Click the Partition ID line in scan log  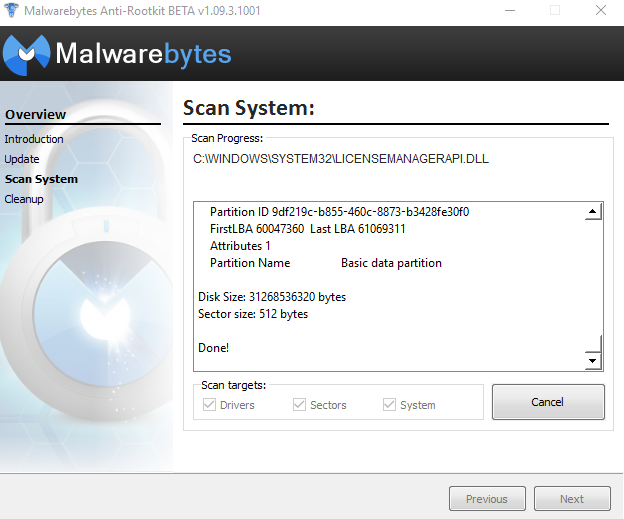click(x=339, y=212)
